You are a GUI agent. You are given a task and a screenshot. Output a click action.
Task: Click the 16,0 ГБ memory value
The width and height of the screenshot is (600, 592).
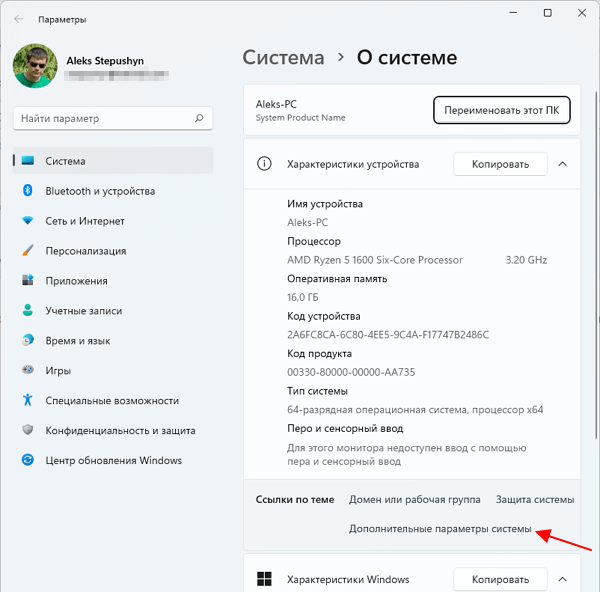tap(302, 297)
